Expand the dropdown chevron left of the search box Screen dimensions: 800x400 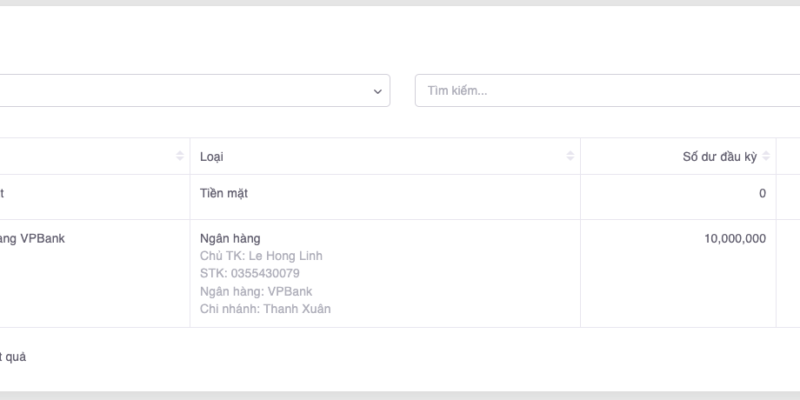click(x=378, y=91)
